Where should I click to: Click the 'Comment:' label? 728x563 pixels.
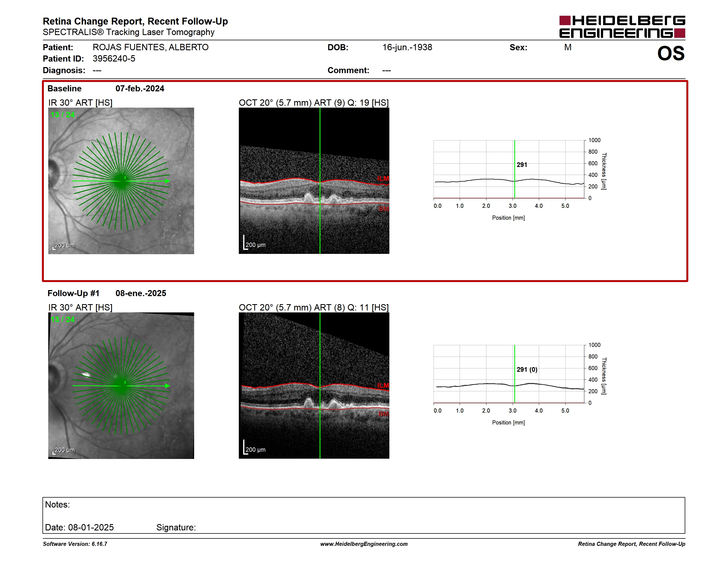pos(348,70)
